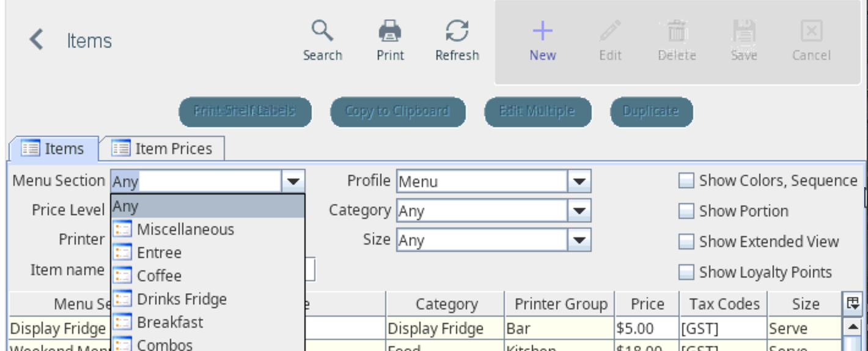Select Entree in the Menu Section list

208,253
